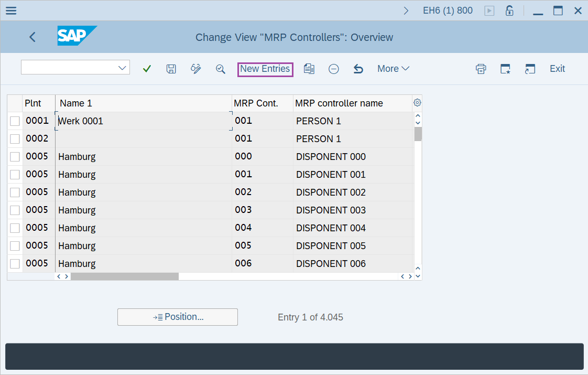Save the MRP Controllers changes via disk icon
Viewport: 588px width, 375px height.
[x=171, y=69]
